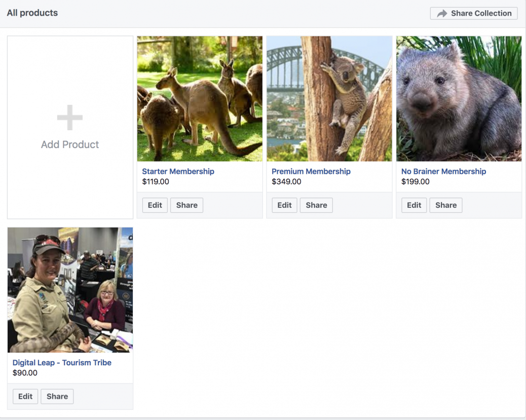The width and height of the screenshot is (526, 420).
Task: Open the Digital Leap - Tourism Tribe thumbnail
Action: tap(69, 289)
